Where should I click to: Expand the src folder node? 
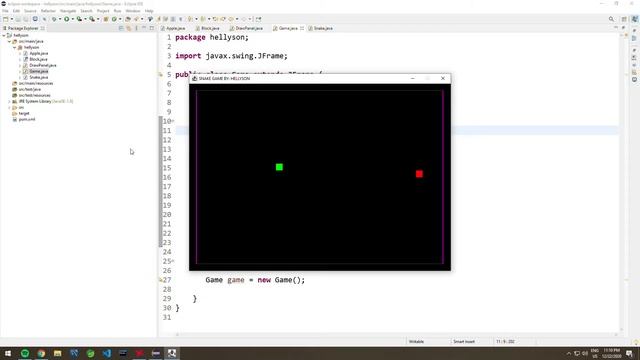9,107
